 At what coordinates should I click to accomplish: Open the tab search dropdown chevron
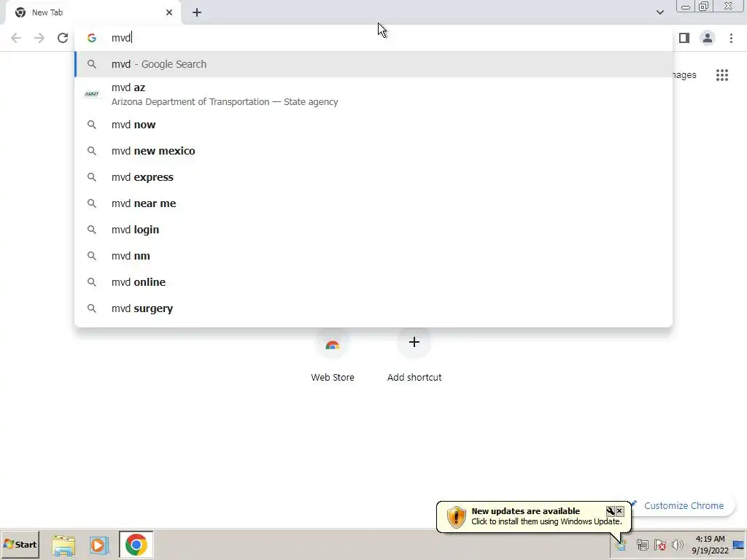tap(659, 12)
